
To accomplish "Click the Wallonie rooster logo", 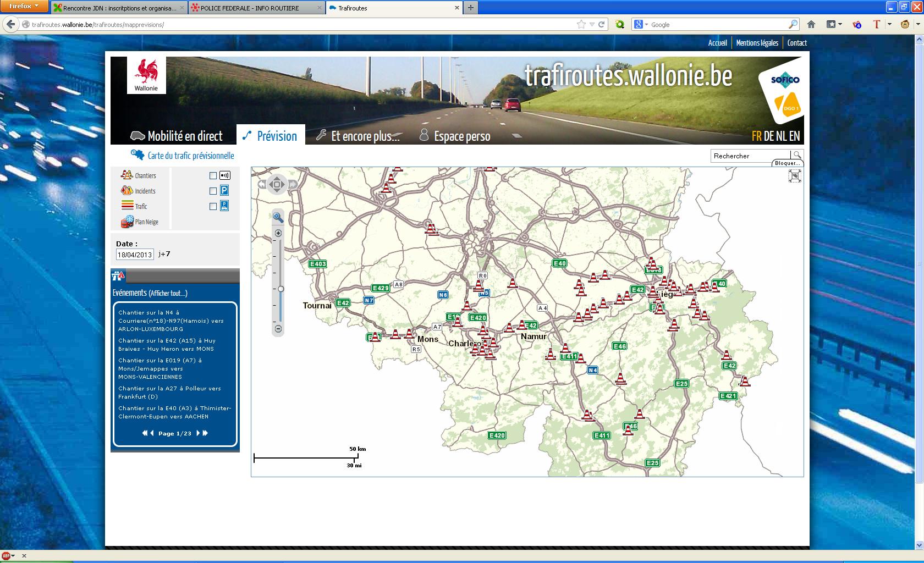I will coord(146,75).
